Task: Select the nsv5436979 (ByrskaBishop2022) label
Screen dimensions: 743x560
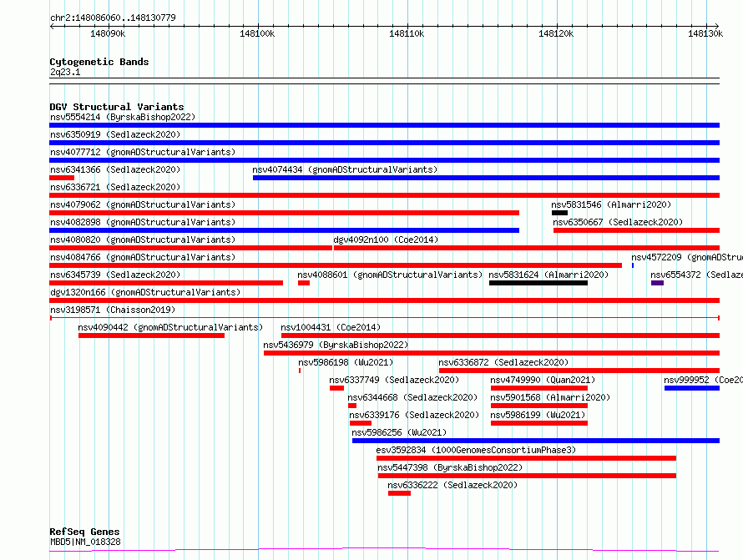Action: [x=336, y=345]
